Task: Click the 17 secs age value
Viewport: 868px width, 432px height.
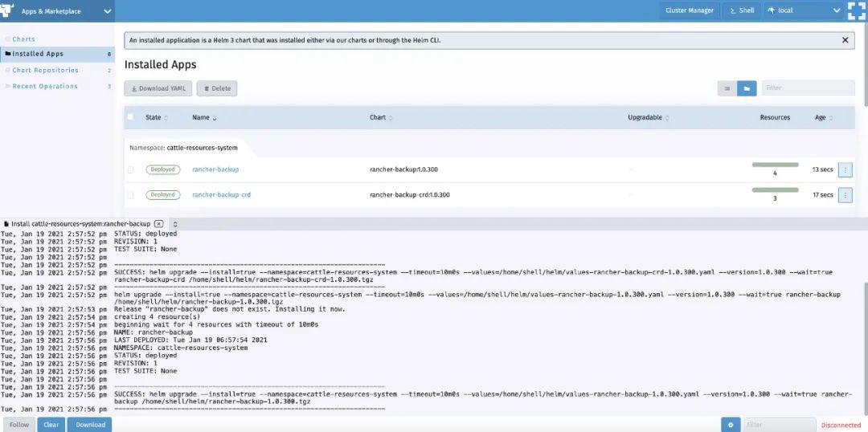Action: click(823, 195)
